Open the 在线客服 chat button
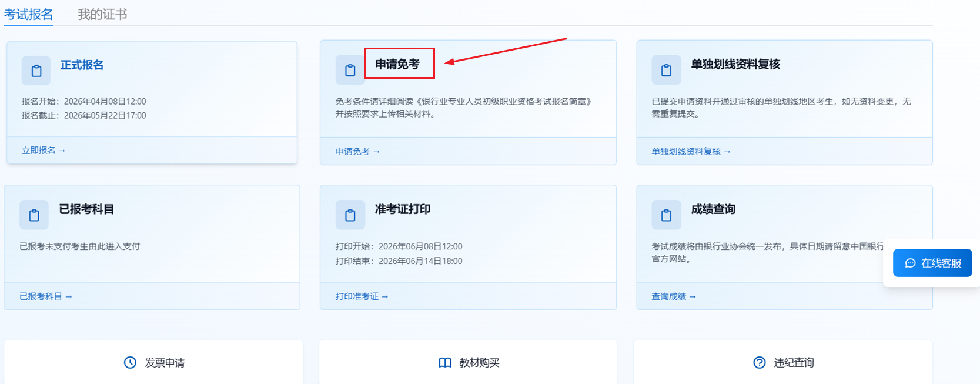The height and width of the screenshot is (384, 980). pyautogui.click(x=932, y=263)
